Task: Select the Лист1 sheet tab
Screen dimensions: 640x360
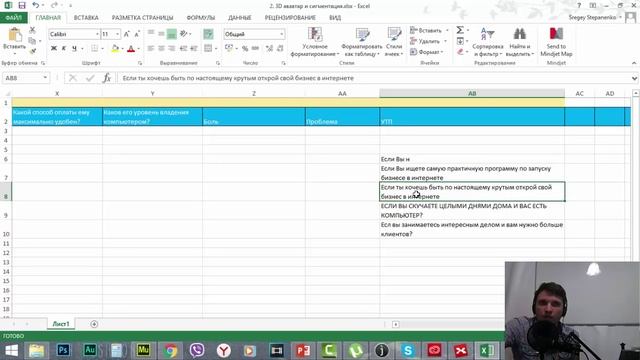Action: pos(61,324)
